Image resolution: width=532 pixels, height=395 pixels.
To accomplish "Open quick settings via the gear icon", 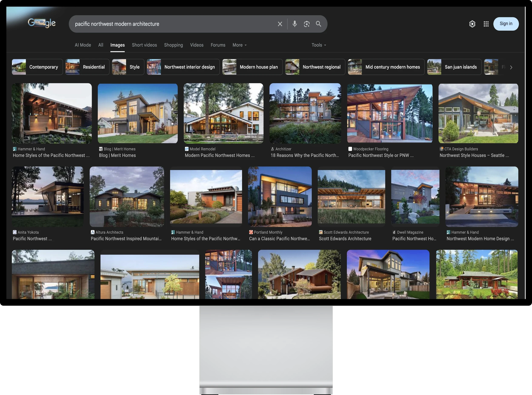I will click(472, 24).
